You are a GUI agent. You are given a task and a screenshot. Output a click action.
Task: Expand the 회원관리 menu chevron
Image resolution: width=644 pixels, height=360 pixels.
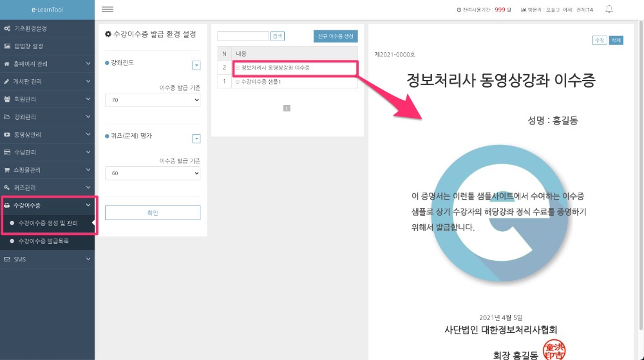pos(88,99)
